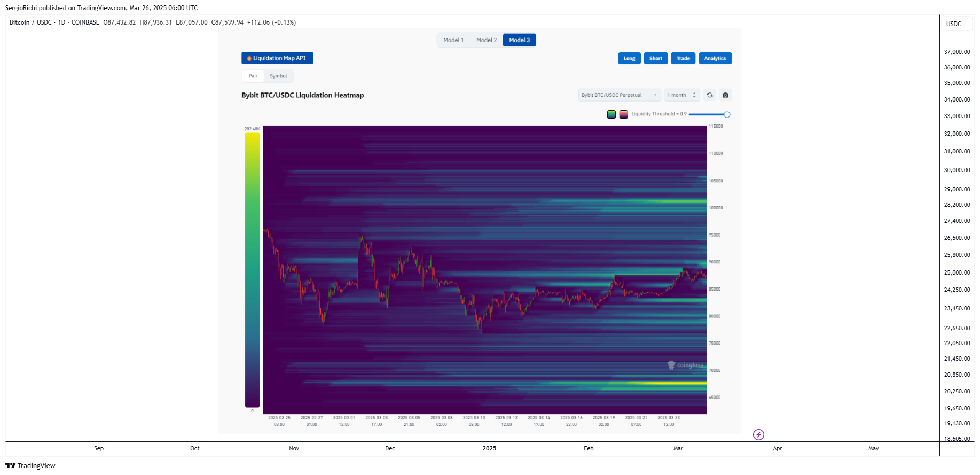Click the TradingView logo
This screenshot has width=980, height=475.
click(x=30, y=465)
